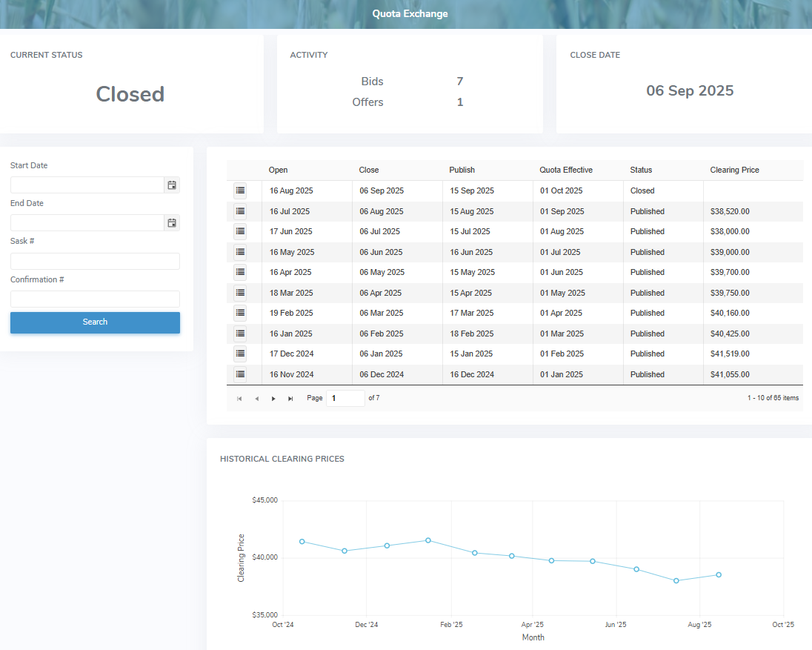Click the Aug '25 data point on the chart
Viewport: 812px width, 650px height.
click(x=717, y=574)
